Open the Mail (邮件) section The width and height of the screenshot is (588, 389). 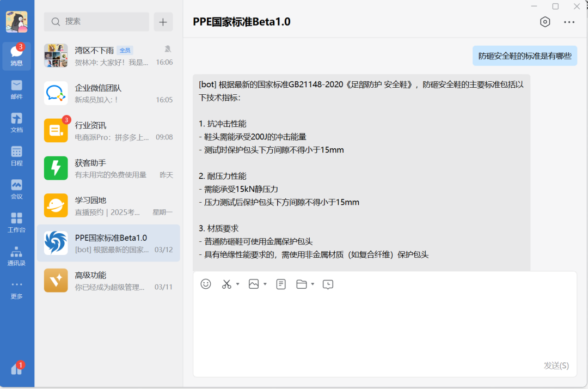(16, 89)
